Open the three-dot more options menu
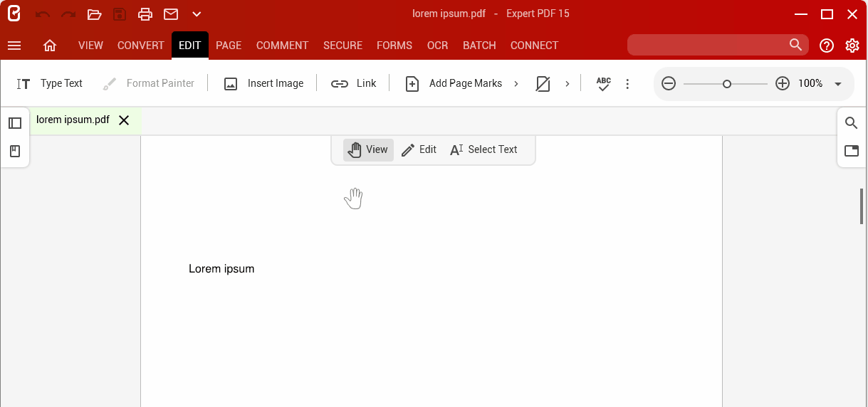The width and height of the screenshot is (868, 407). click(627, 84)
